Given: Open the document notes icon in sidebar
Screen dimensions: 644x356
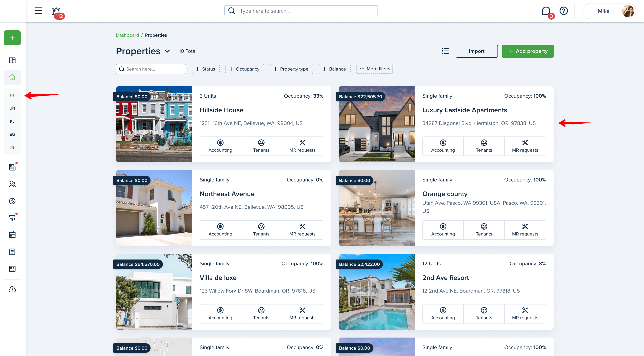Looking at the screenshot, I should pyautogui.click(x=12, y=252).
